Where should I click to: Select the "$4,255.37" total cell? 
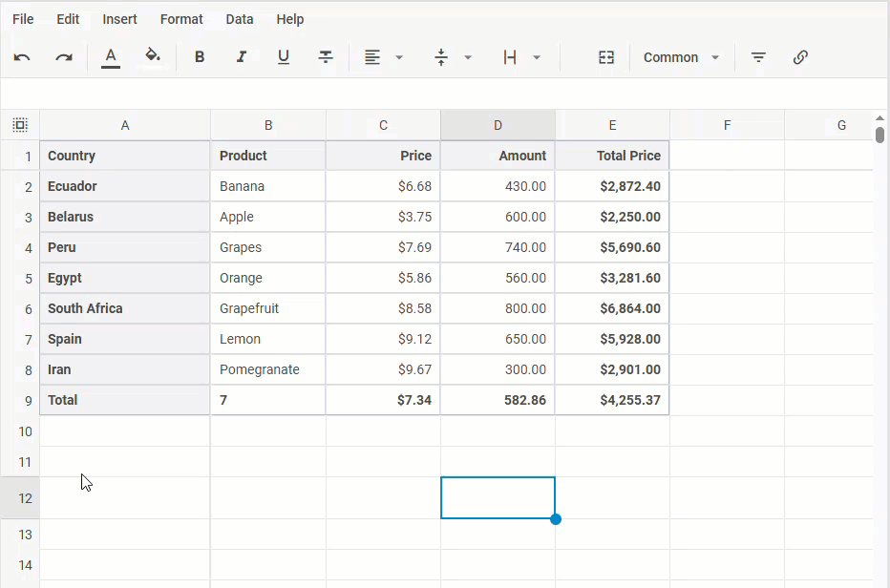[x=612, y=400]
